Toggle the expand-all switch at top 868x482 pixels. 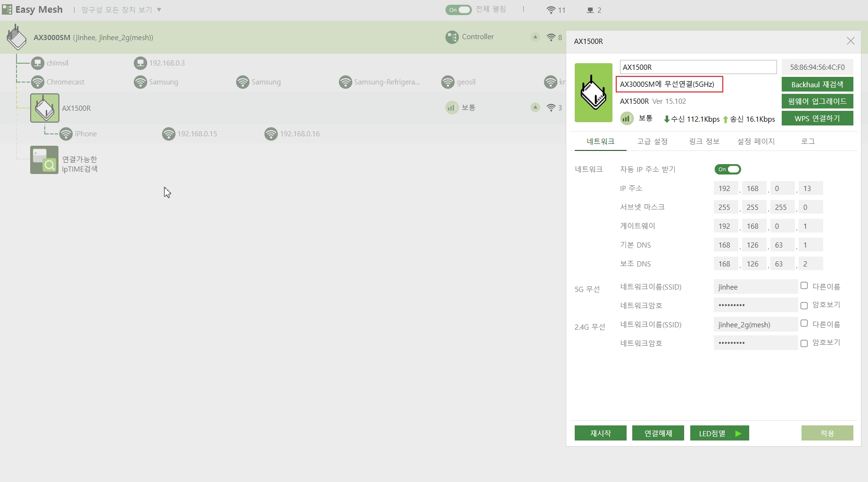pyautogui.click(x=458, y=10)
